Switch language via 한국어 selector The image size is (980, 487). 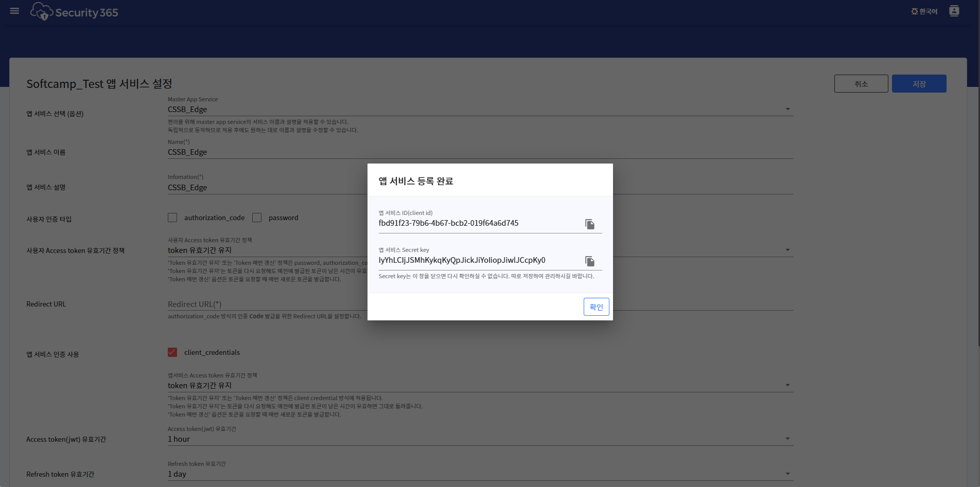coord(924,11)
